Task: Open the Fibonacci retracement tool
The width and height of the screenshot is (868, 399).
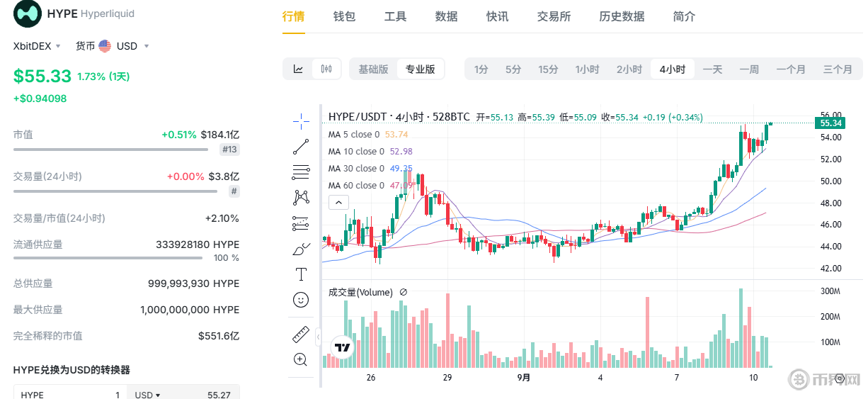Action: 301,172
